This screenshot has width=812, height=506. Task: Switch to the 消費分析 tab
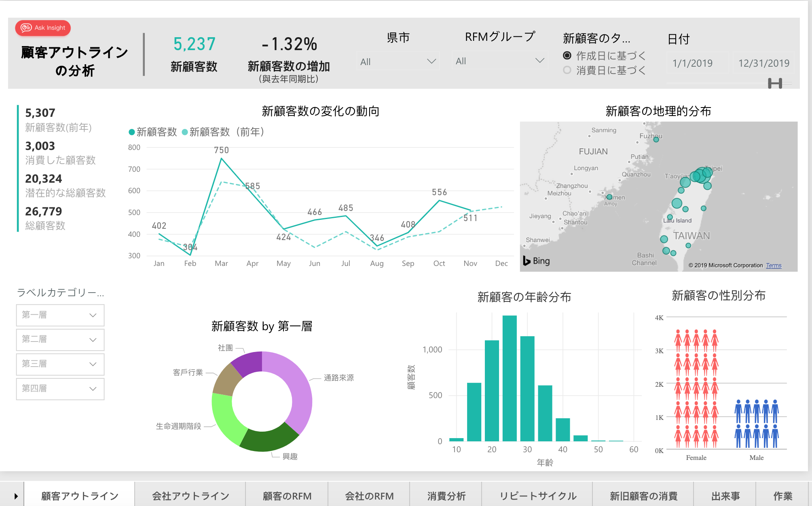coord(446,496)
